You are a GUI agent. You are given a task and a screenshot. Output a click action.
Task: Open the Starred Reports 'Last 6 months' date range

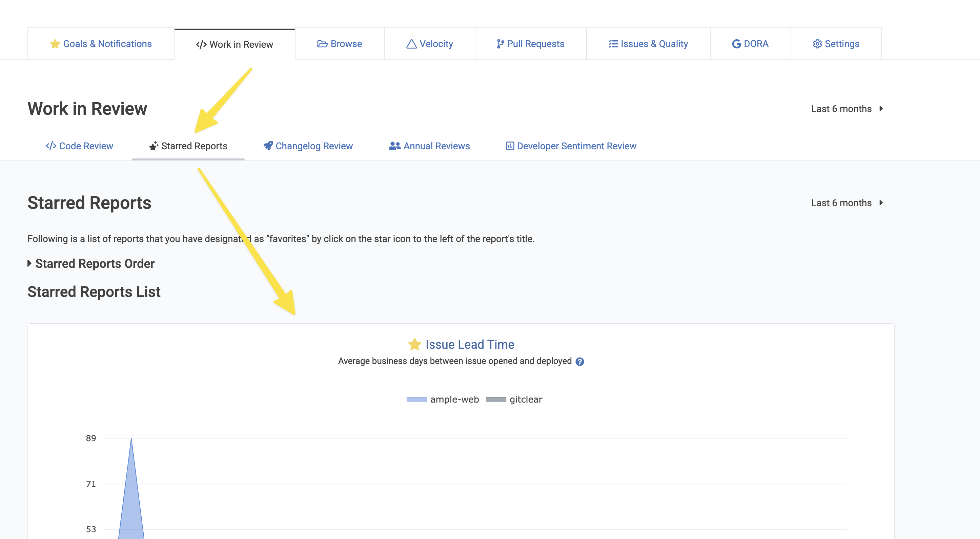coord(847,203)
